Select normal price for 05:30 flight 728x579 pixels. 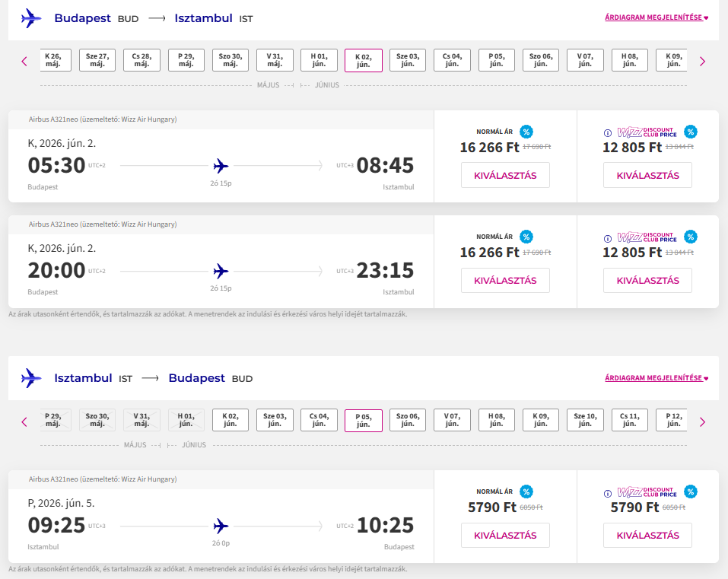505,175
